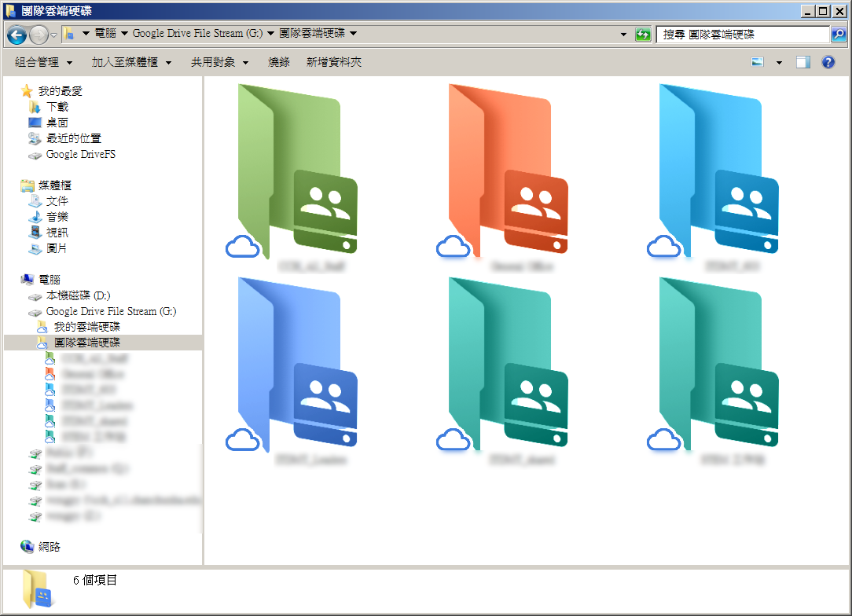
Task: Open the Help question mark icon
Action: 828,63
